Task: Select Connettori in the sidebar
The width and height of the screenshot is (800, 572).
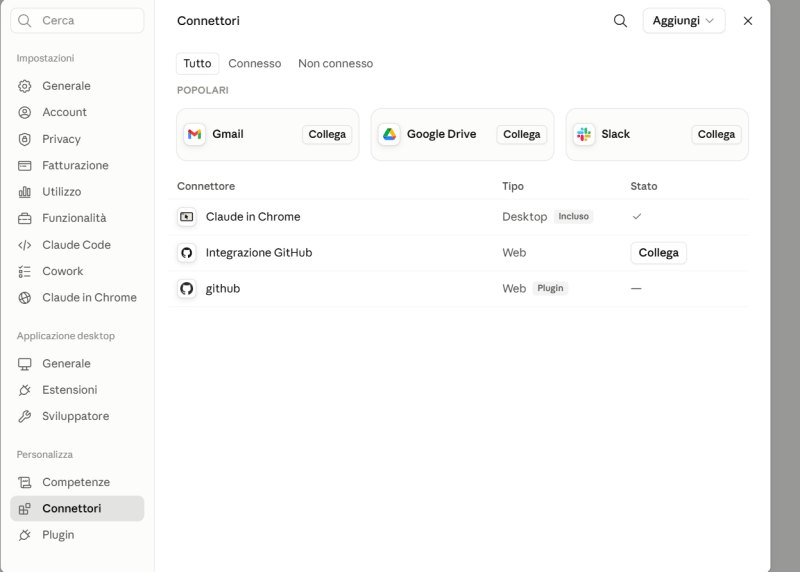Action: point(77,508)
